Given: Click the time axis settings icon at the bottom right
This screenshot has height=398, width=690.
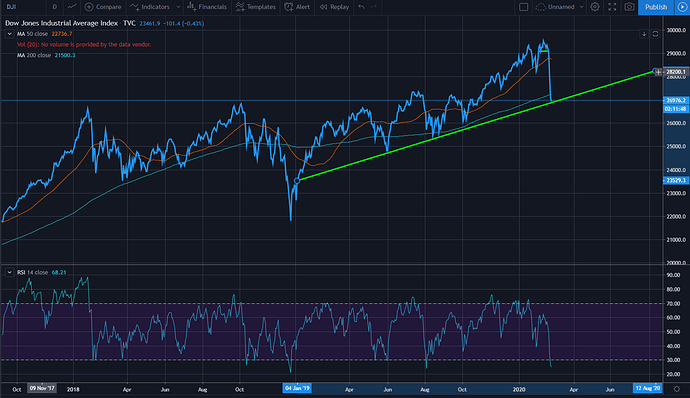Looking at the screenshot, I should coord(677,389).
